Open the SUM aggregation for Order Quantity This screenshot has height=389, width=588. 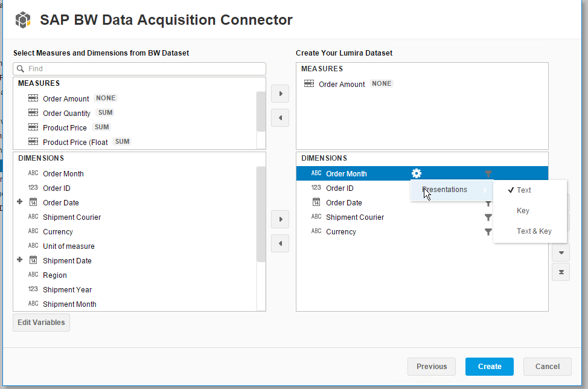click(106, 112)
